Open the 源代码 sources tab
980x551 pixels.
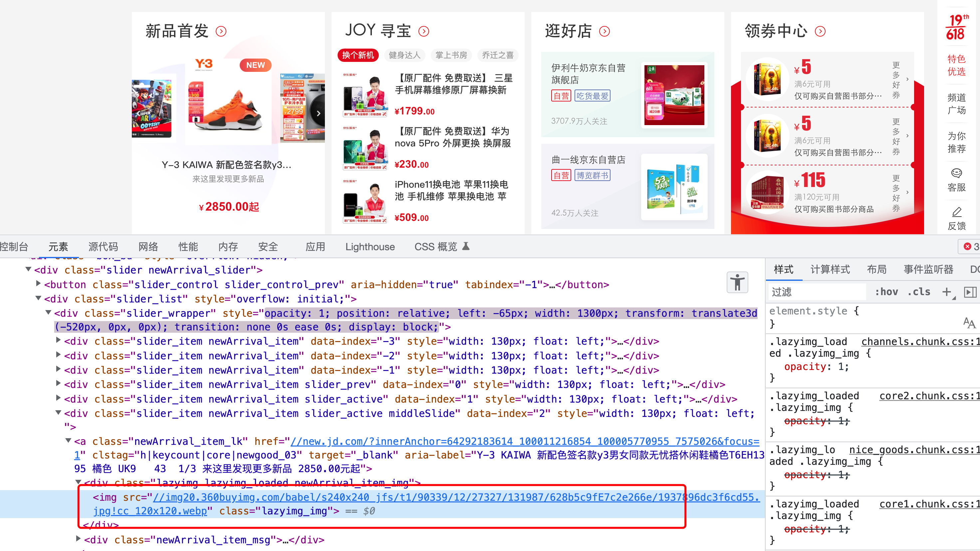point(103,247)
